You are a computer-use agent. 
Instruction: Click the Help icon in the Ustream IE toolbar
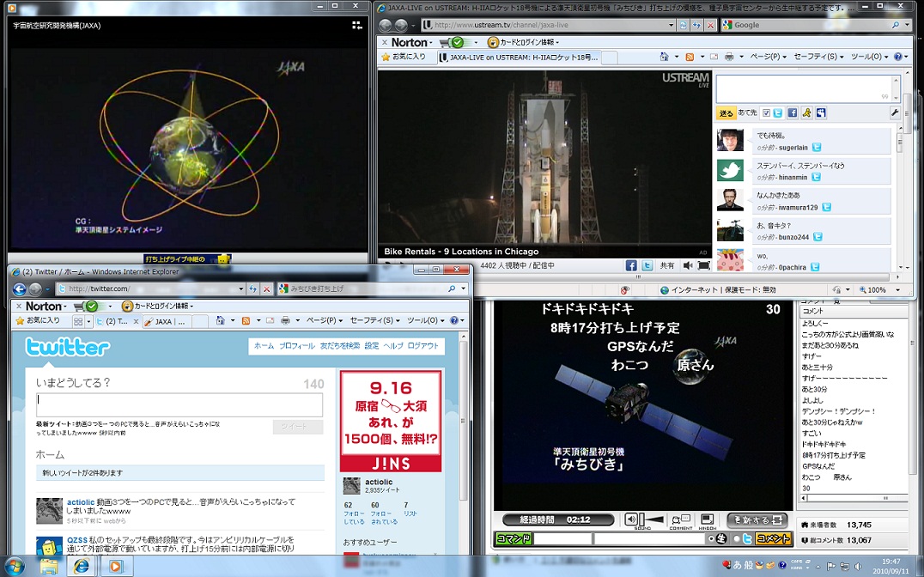click(x=898, y=57)
